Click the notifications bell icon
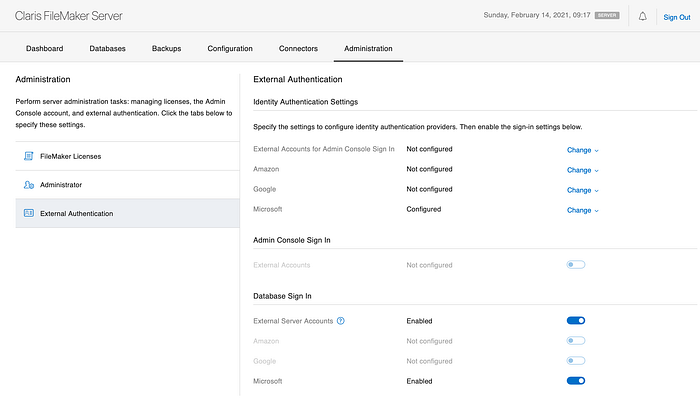This screenshot has height=404, width=700. pyautogui.click(x=642, y=17)
